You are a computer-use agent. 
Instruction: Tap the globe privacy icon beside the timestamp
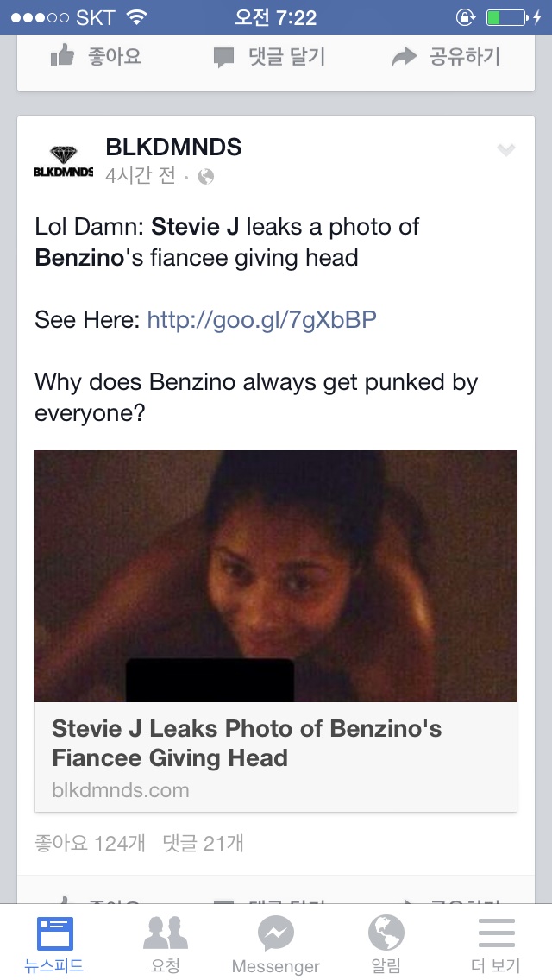[205, 177]
